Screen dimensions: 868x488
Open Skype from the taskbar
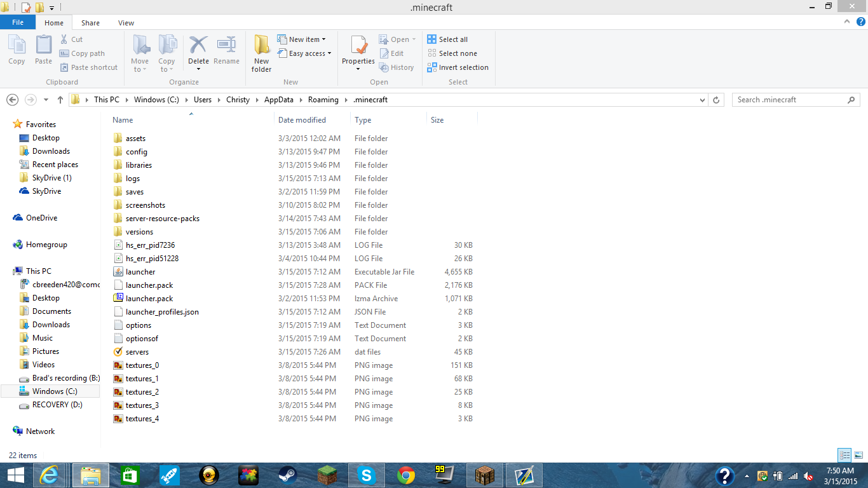pos(366,475)
